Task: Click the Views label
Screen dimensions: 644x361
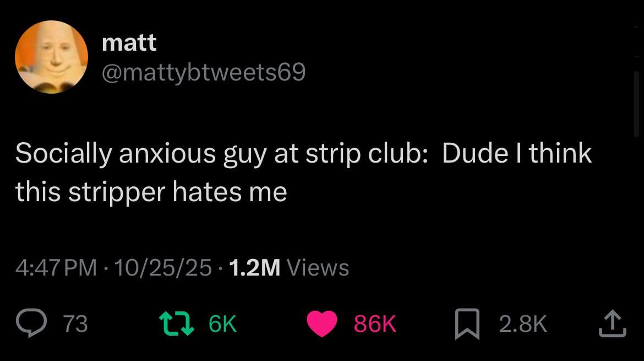Action: pos(318,268)
